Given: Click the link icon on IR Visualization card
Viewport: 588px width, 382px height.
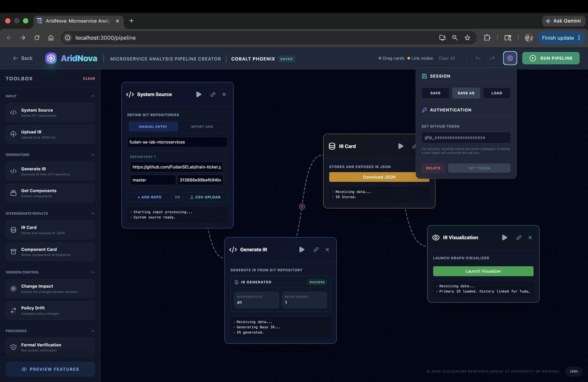Looking at the screenshot, I should [519, 238].
